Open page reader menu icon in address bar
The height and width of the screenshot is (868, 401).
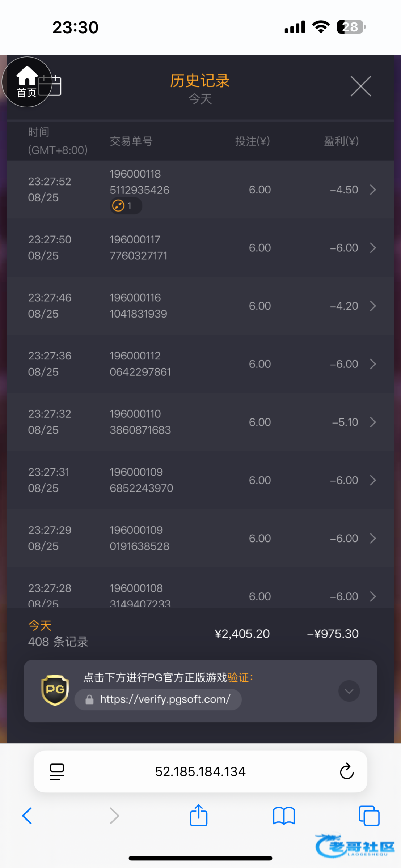point(57,771)
